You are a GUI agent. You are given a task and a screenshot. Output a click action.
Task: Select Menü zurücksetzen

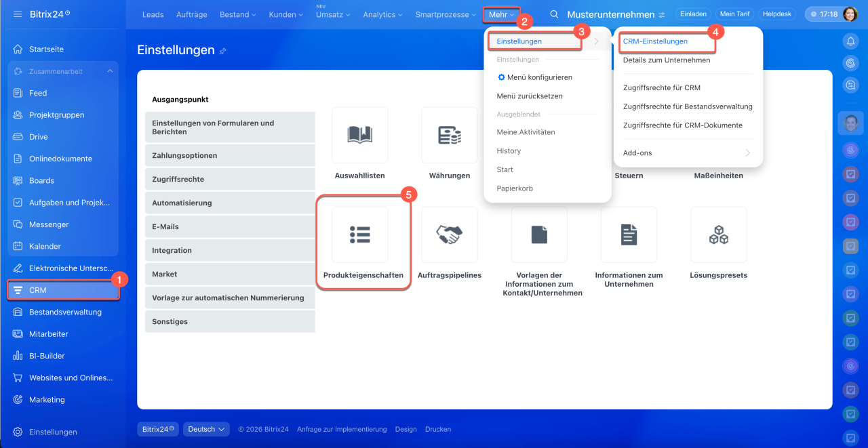pos(530,96)
